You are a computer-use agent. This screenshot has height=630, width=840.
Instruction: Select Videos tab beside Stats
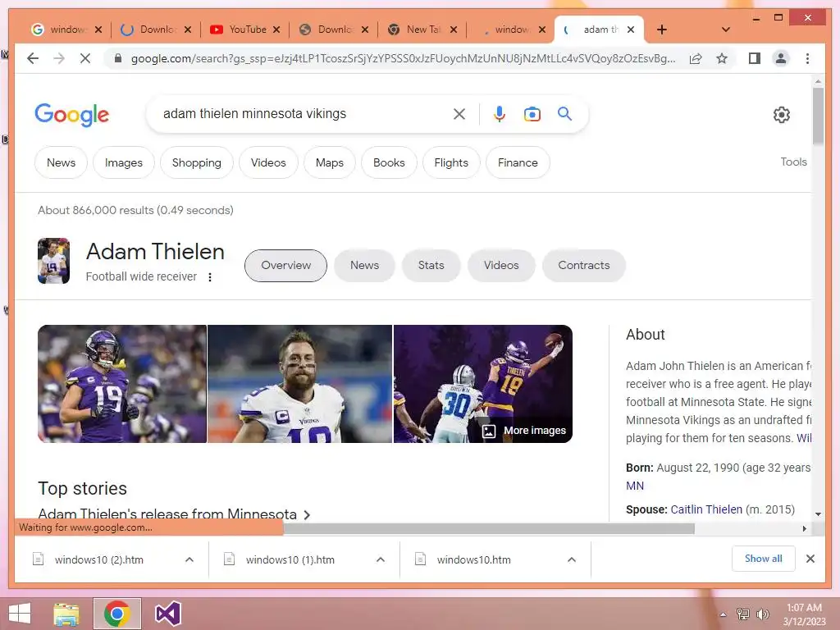501,265
